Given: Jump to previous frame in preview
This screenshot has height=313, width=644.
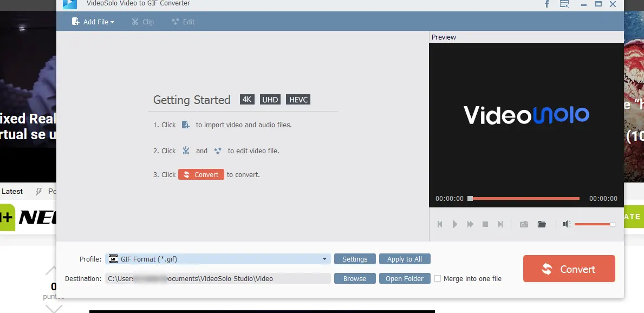Looking at the screenshot, I should (x=440, y=224).
